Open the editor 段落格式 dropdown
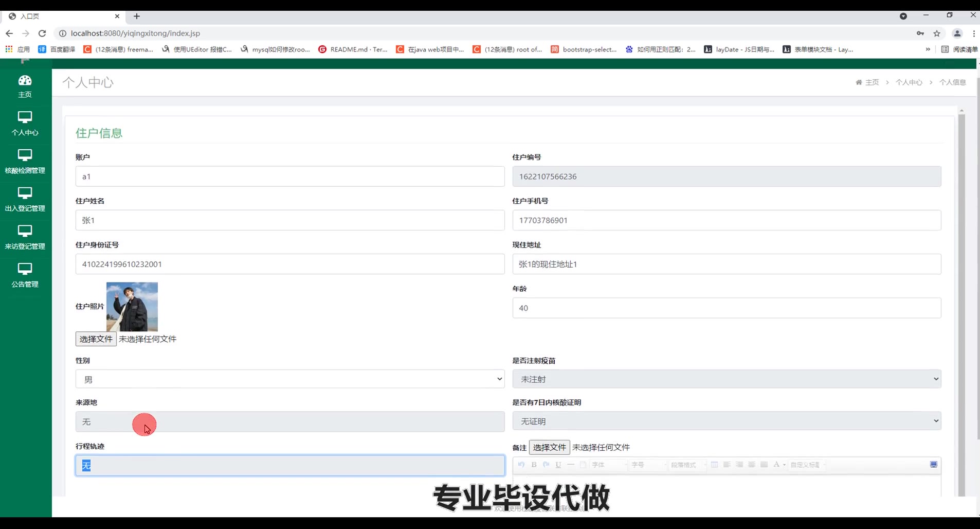Image resolution: width=980 pixels, height=529 pixels. coord(687,465)
